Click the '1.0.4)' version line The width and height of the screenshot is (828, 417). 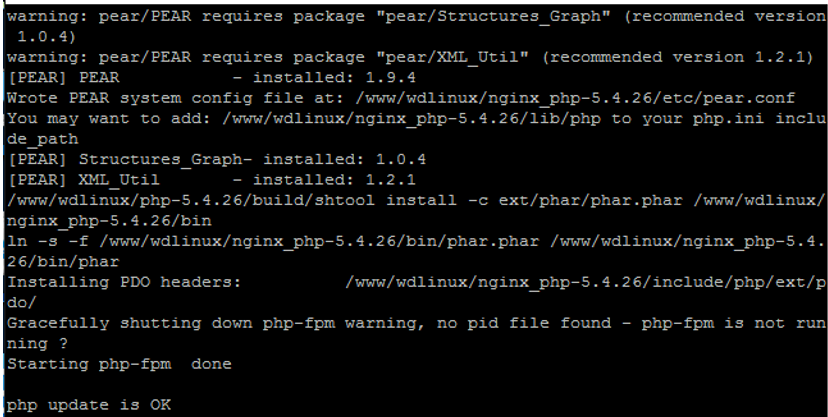[x=46, y=36]
